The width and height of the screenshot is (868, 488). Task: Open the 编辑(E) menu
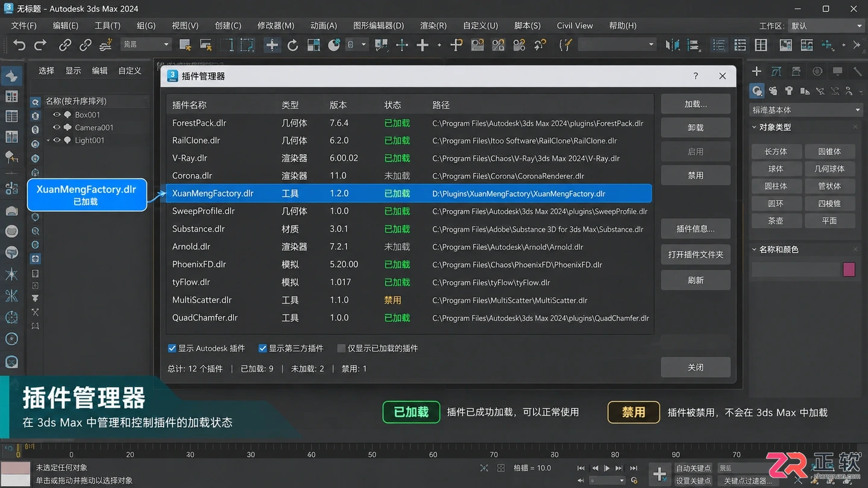click(66, 25)
